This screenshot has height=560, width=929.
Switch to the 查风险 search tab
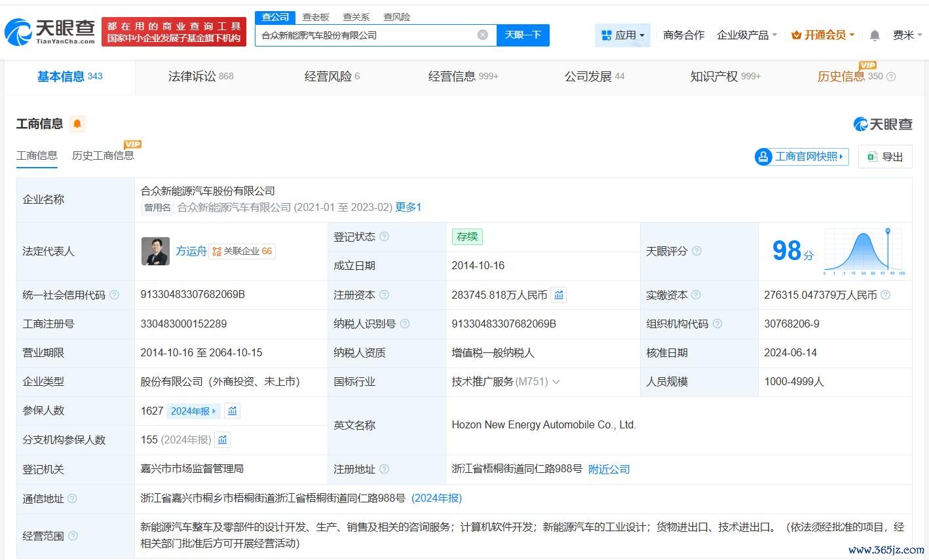click(x=397, y=17)
